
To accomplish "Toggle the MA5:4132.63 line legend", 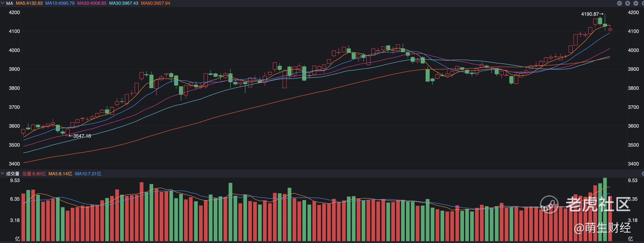I will (x=29, y=3).
